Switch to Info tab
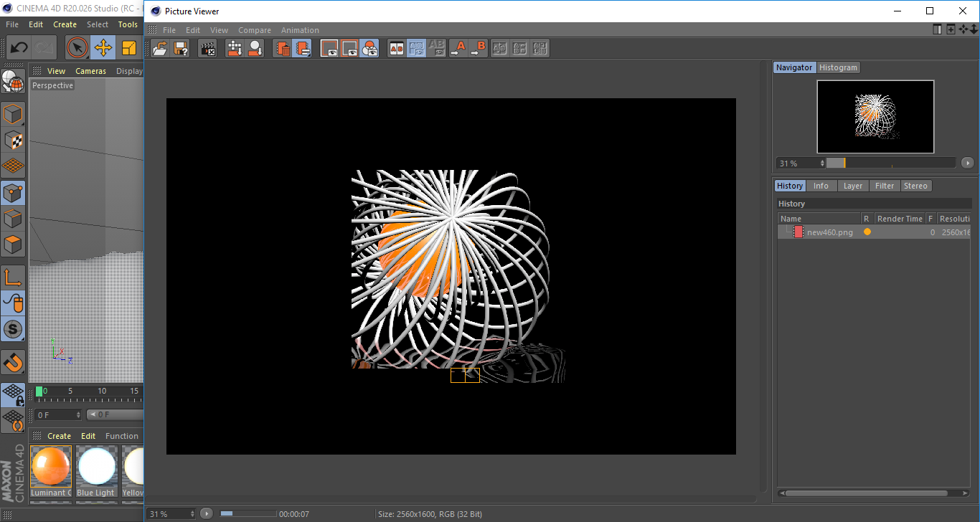Screen dimensions: 980x522 pos(821,186)
